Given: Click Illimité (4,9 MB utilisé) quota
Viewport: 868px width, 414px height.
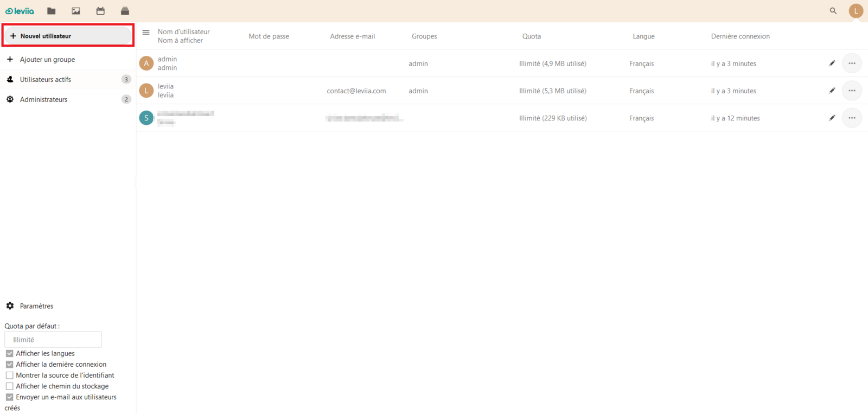Looking at the screenshot, I should coord(553,63).
